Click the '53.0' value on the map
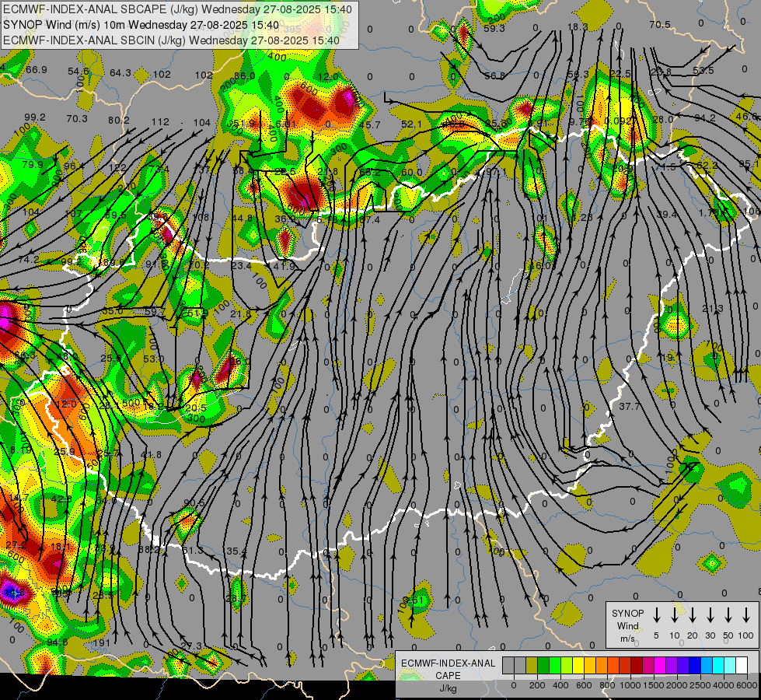Viewport: 761px width, 700px height. click(153, 359)
